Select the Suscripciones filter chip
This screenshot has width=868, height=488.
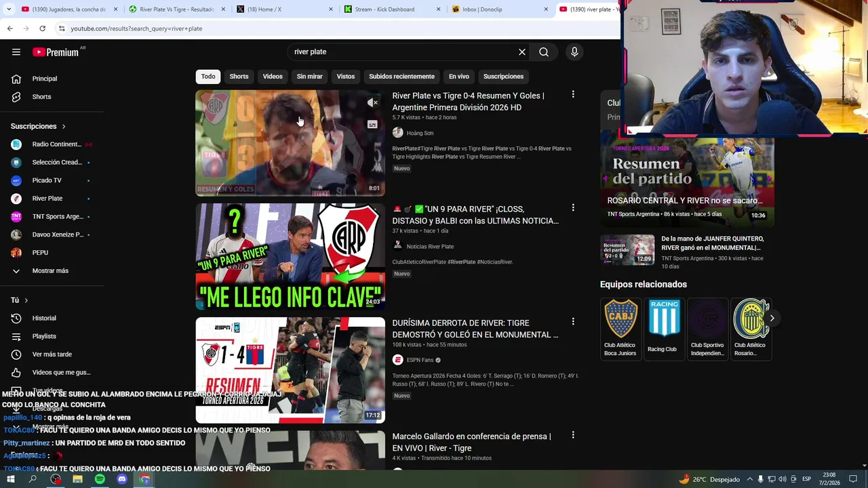(x=503, y=77)
